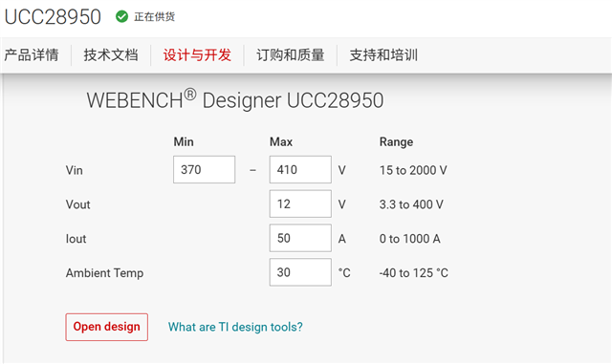Viewport: 612px width, 364px height.
Task: Click the Ambient Temp input field
Action: 300,272
